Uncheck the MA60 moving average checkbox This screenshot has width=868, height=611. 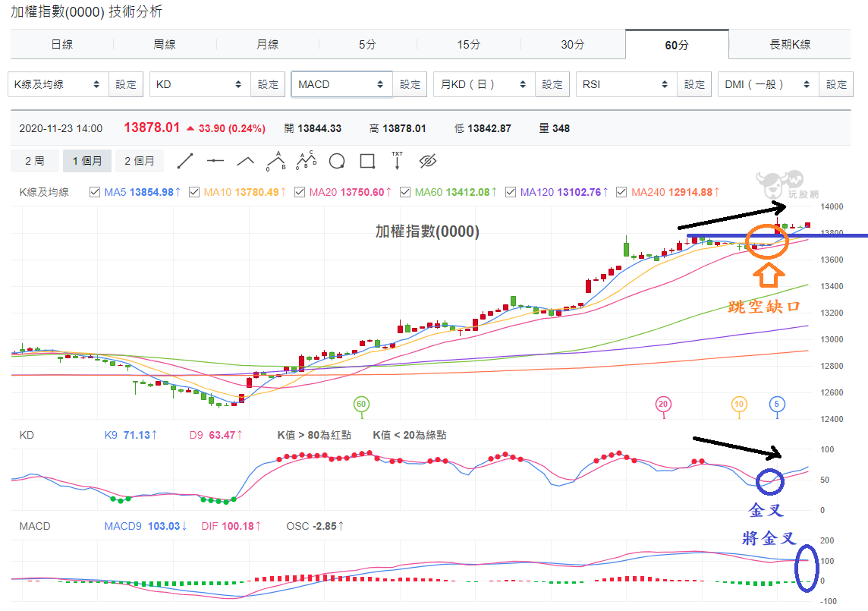405,192
